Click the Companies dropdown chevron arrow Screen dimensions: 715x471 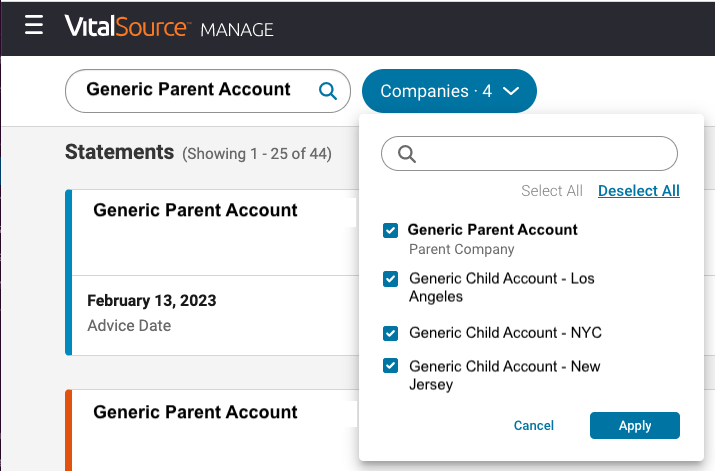point(511,91)
